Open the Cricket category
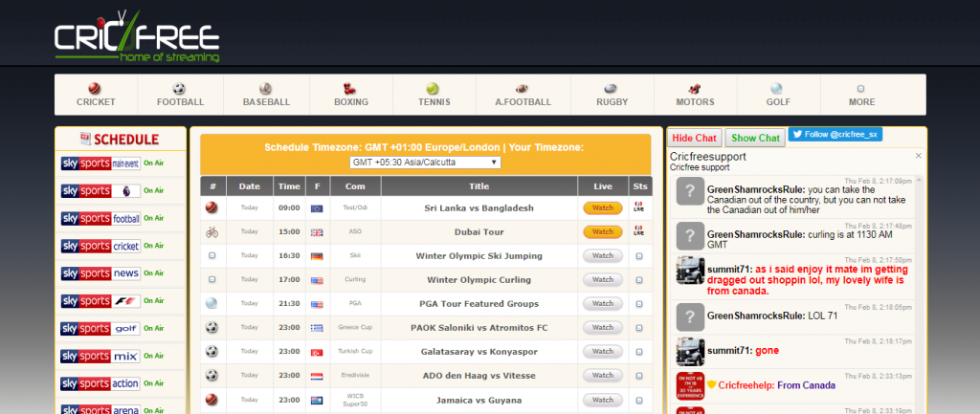 [96, 95]
